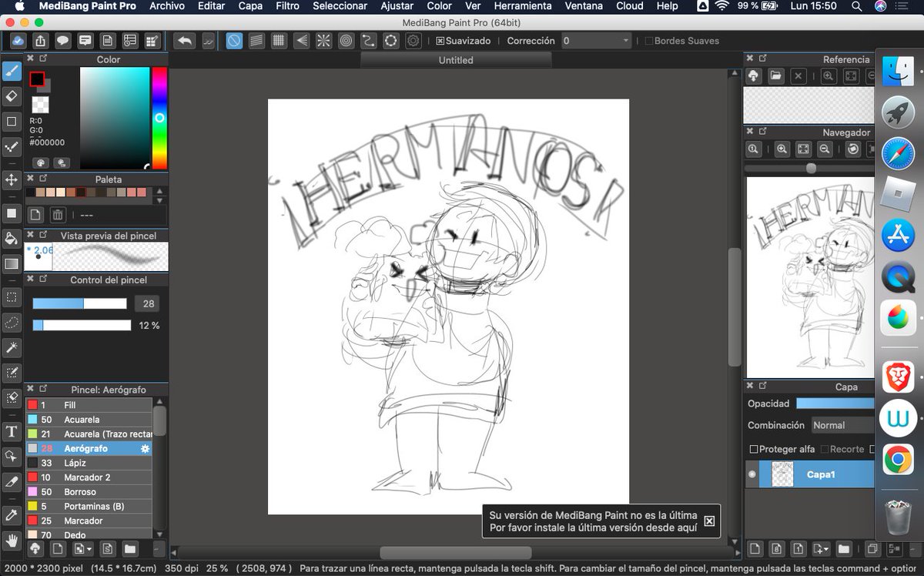Open the Capa menu in menu bar
Viewport: 924px width, 576px height.
tap(250, 6)
